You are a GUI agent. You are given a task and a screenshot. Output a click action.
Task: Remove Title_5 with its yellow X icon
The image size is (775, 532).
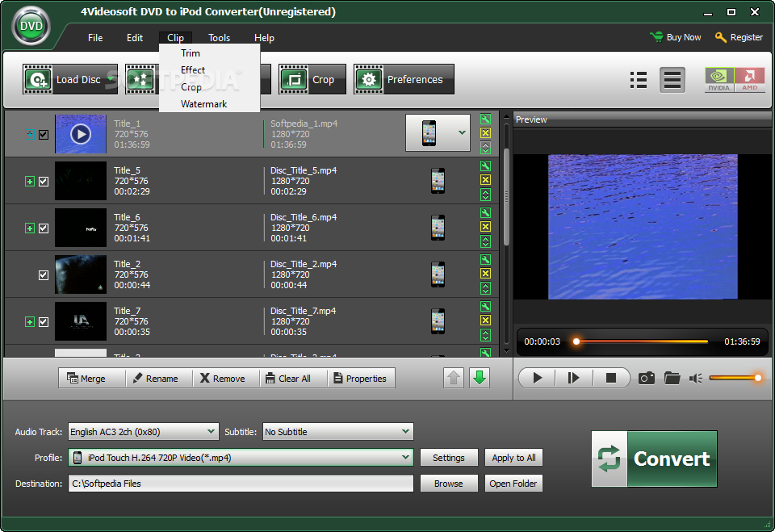click(485, 180)
